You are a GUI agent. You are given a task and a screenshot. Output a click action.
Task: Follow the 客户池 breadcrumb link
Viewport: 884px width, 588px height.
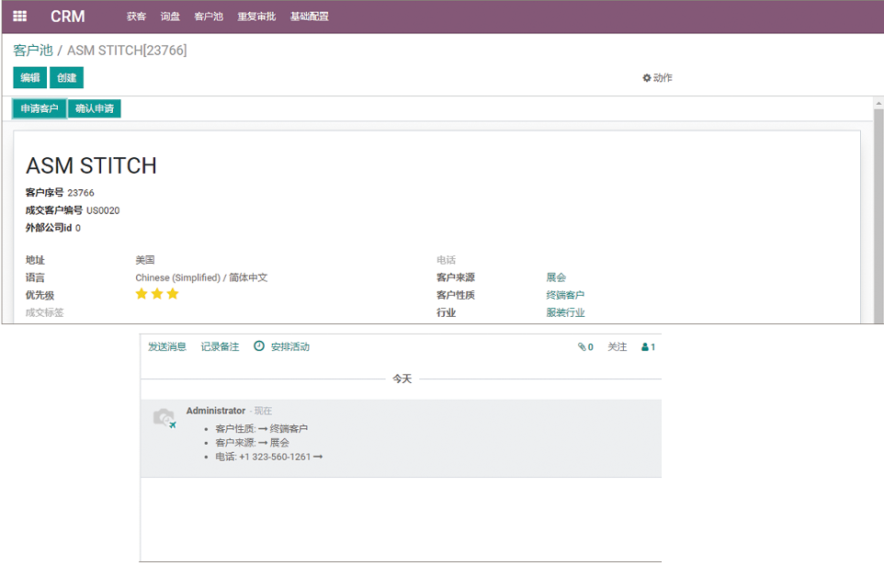[33, 51]
